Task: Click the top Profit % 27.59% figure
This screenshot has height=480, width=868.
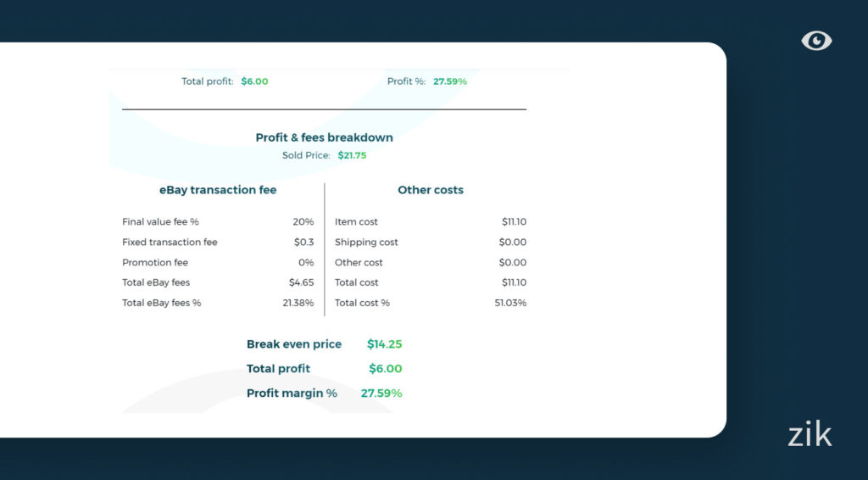Action: pyautogui.click(x=450, y=81)
